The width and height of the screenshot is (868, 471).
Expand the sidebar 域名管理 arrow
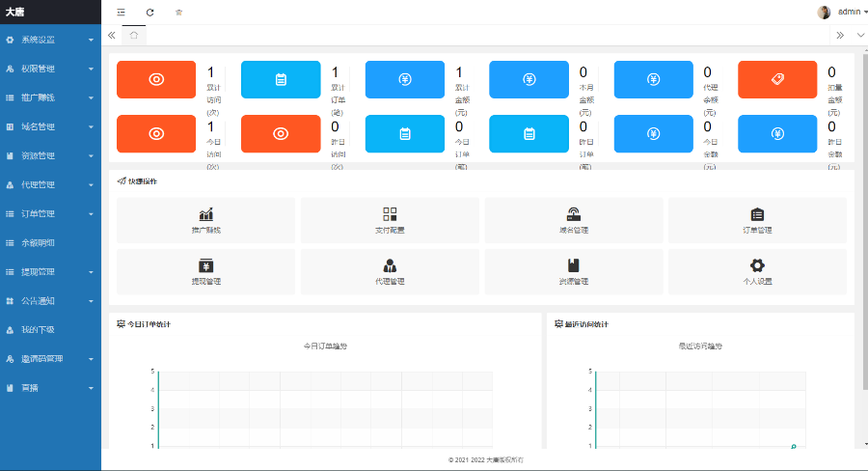coord(91,126)
